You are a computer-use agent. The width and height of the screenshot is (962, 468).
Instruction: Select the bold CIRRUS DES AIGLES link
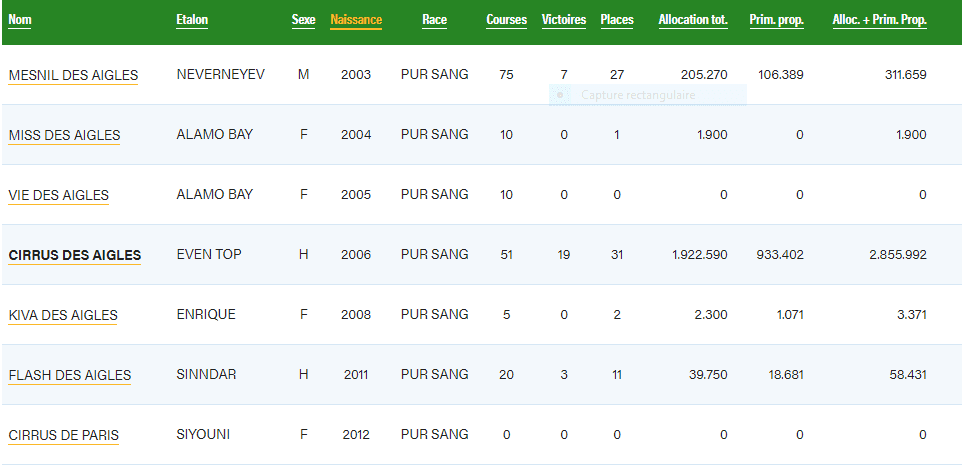[74, 255]
